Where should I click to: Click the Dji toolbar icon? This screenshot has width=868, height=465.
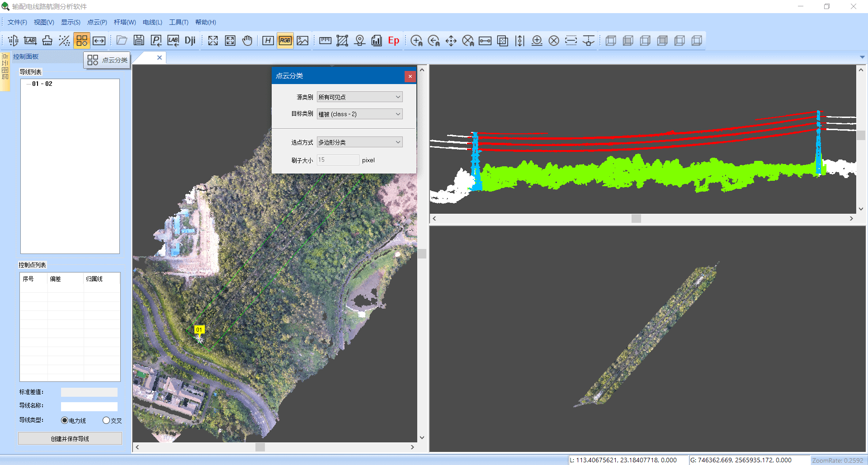190,40
